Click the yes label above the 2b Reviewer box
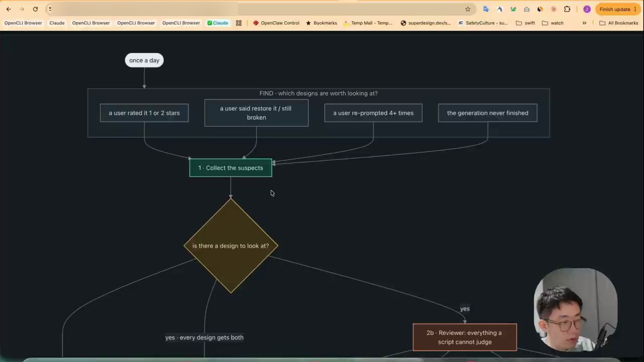Screen dimensions: 644x362 (x=465, y=309)
